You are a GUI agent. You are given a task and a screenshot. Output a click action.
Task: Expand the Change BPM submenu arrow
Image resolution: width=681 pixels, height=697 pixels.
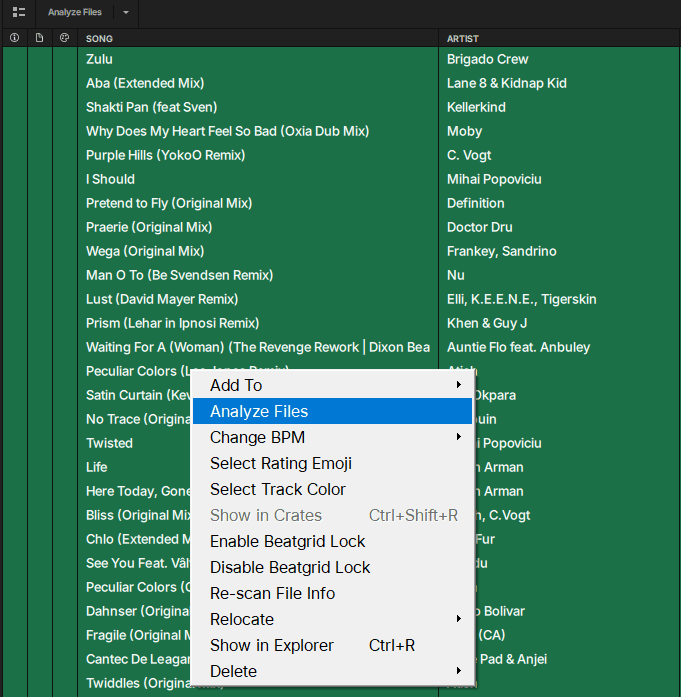tap(459, 437)
